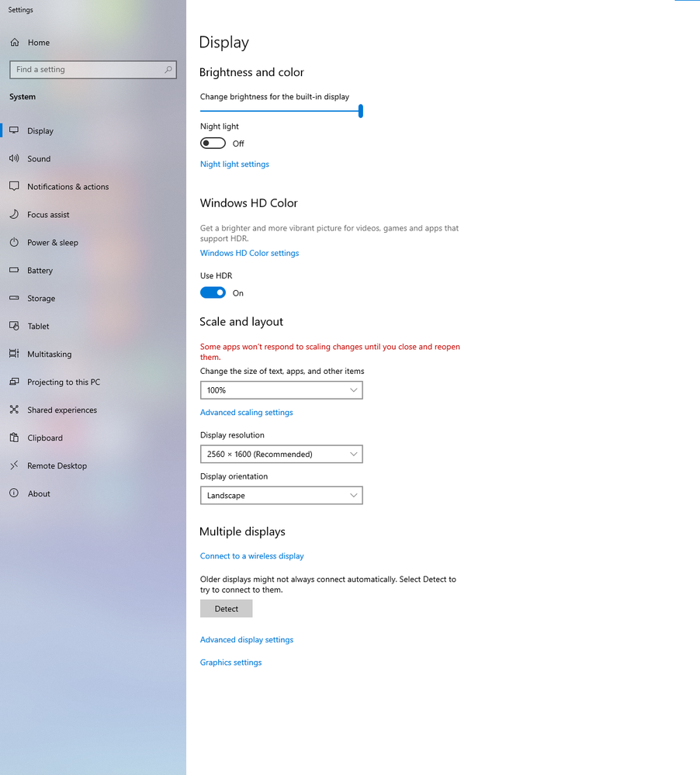The height and width of the screenshot is (775, 700).
Task: Click the Multitasking icon
Action: [14, 354]
